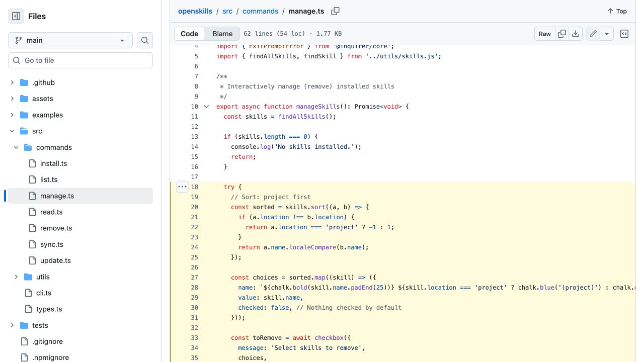This screenshot has width=644, height=362.
Task: Expand the .github folder
Action: point(12,82)
